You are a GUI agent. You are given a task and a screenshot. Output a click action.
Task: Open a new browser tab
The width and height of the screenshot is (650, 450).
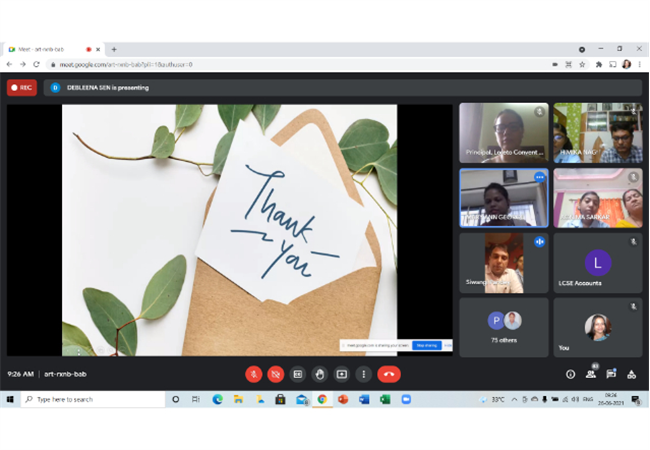114,49
